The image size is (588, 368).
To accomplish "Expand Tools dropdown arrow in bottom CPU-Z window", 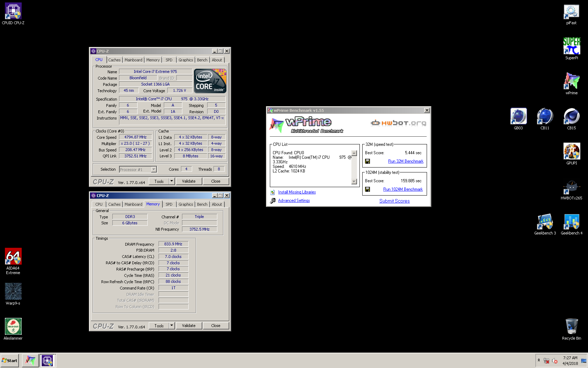I will click(x=171, y=326).
